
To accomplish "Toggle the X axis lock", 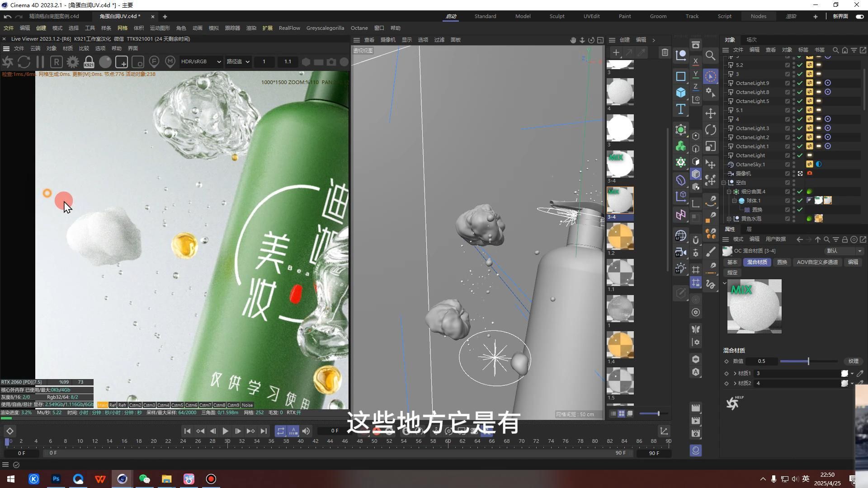I will (696, 61).
